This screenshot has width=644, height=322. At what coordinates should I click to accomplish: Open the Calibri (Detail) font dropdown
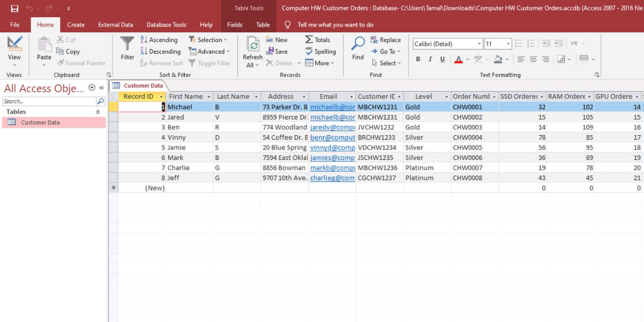tap(479, 44)
